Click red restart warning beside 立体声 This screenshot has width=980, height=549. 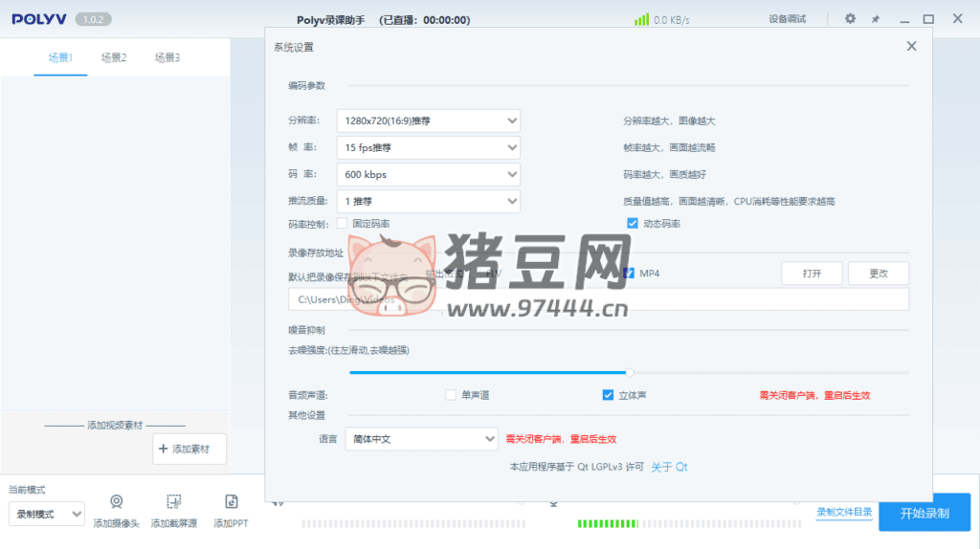(x=814, y=395)
